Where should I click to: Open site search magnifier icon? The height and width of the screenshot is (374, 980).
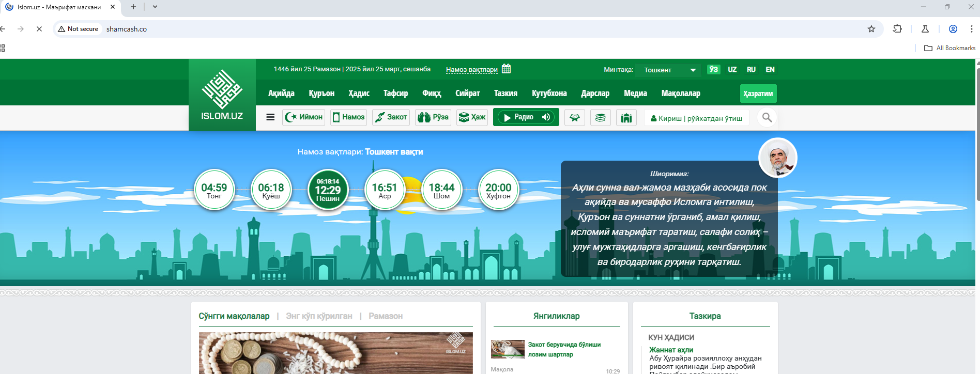pos(767,118)
